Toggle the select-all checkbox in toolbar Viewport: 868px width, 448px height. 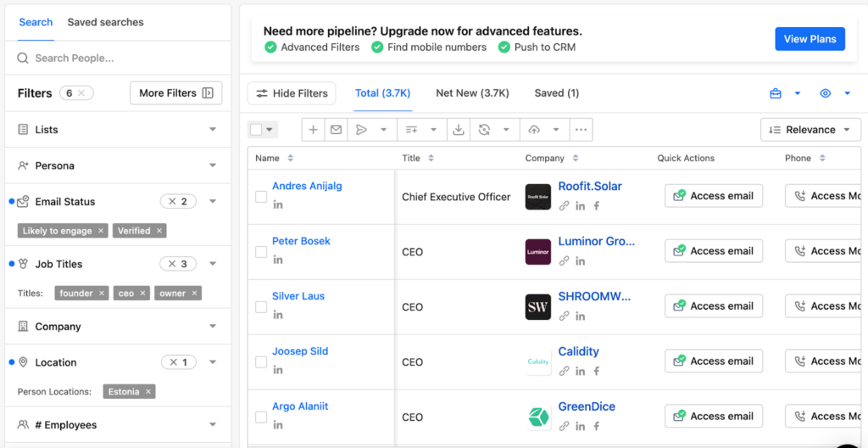tap(256, 130)
